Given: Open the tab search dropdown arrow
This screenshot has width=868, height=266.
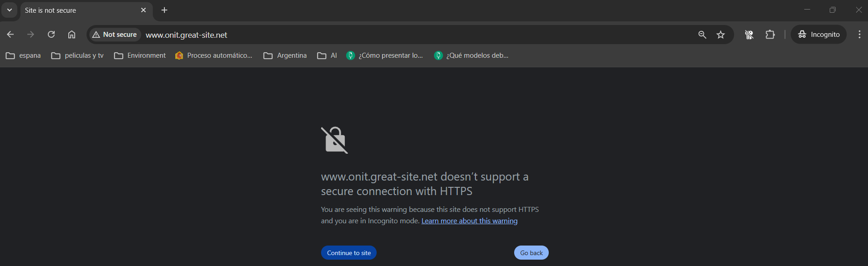Looking at the screenshot, I should pos(10,10).
